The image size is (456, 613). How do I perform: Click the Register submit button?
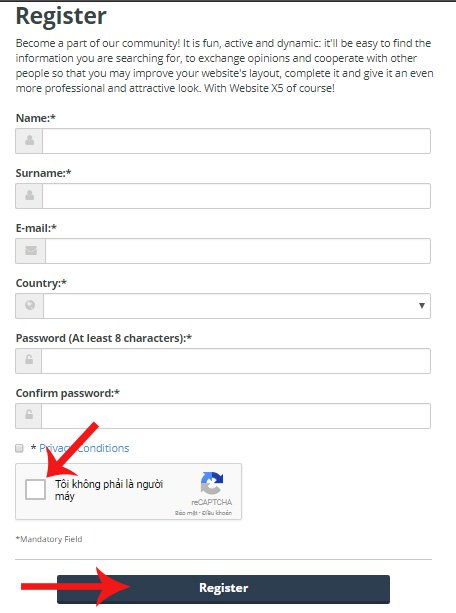[223, 589]
